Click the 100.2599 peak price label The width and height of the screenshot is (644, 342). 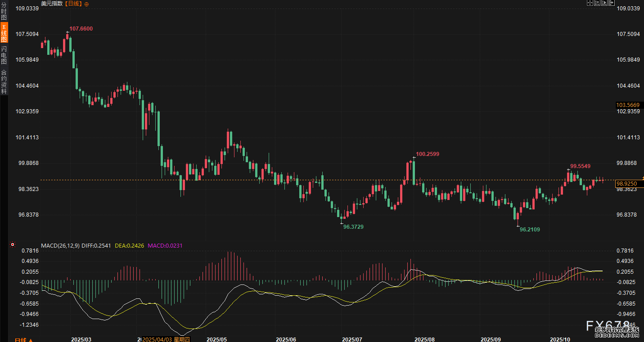(x=427, y=154)
